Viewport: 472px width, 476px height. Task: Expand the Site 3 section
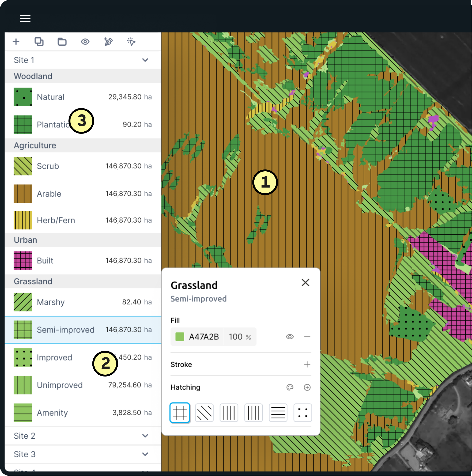tap(145, 454)
